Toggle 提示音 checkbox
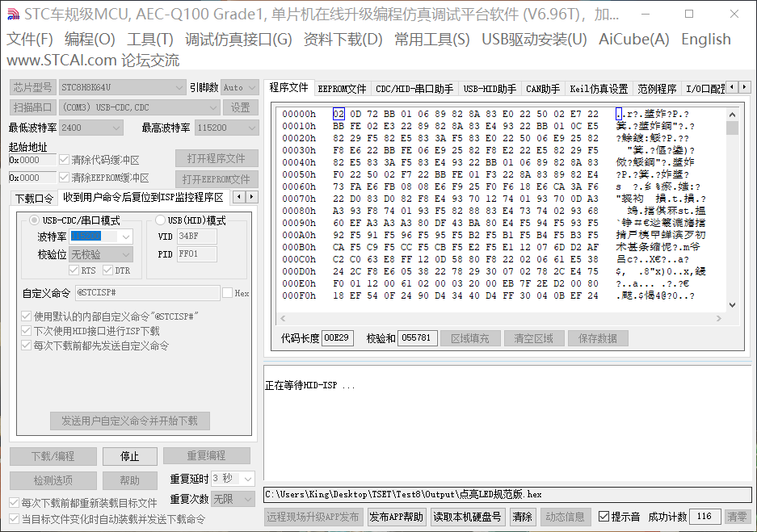 coord(603,517)
